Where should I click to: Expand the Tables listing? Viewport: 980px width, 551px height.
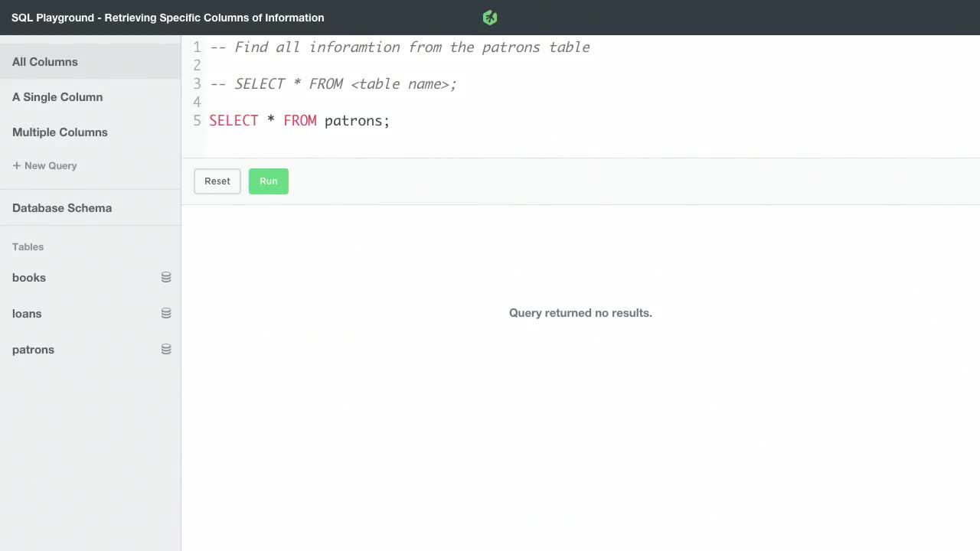28,246
